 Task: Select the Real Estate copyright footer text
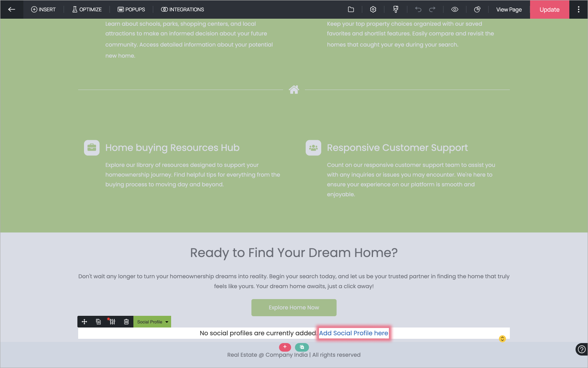coord(294,355)
